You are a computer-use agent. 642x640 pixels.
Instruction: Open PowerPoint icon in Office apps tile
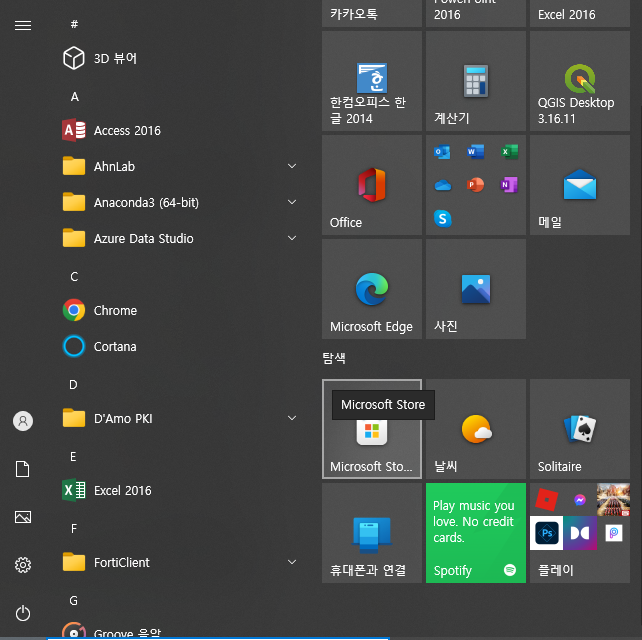[x=475, y=185]
